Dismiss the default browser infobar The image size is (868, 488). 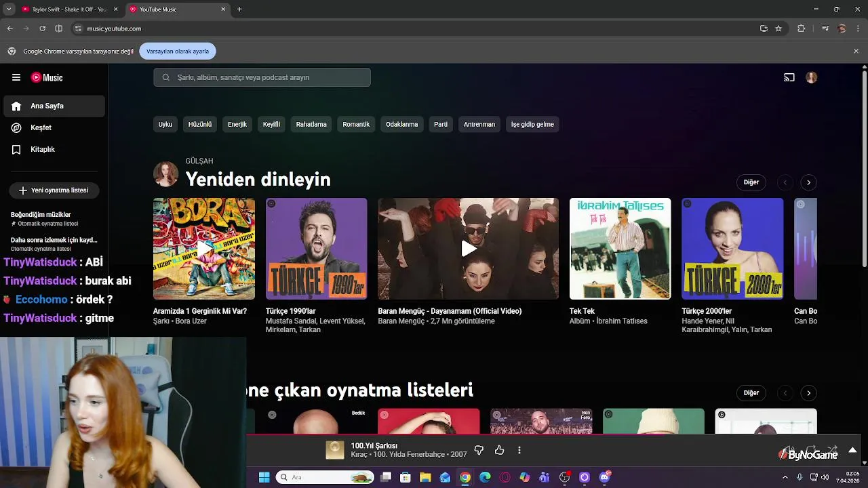(856, 51)
